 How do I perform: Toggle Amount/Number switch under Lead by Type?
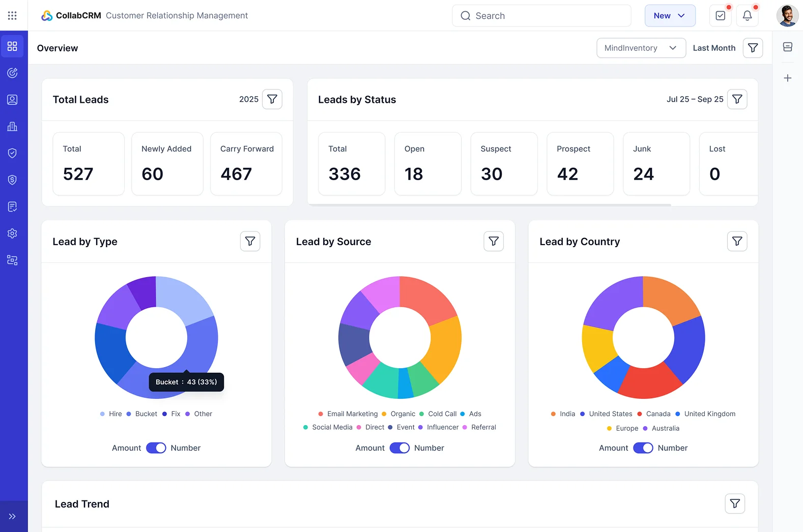coord(156,448)
